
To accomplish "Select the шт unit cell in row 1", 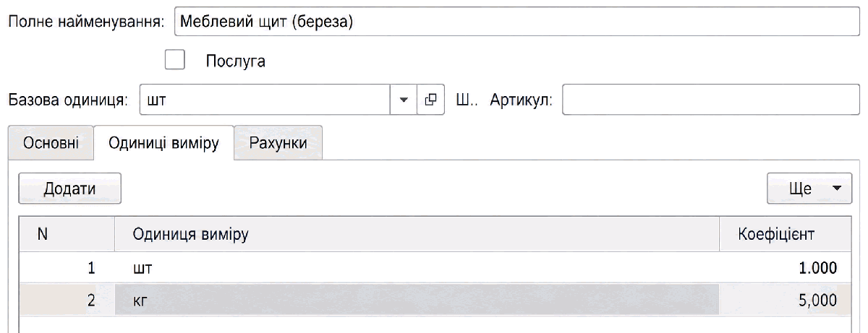I will (x=417, y=268).
